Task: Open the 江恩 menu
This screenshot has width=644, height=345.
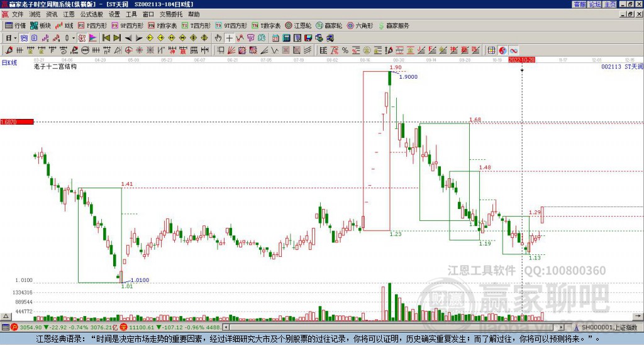Action: click(x=69, y=14)
